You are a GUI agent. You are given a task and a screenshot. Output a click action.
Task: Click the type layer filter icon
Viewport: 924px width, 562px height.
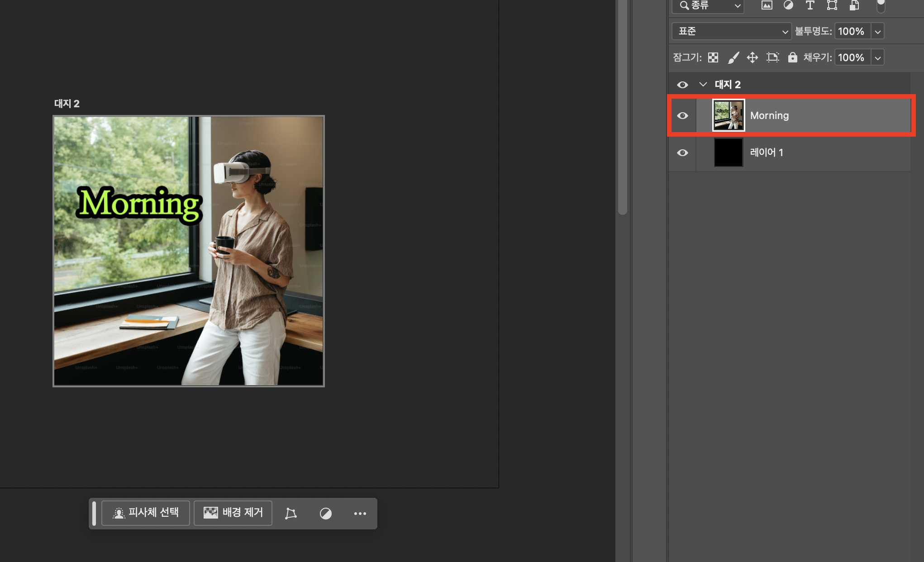click(810, 5)
